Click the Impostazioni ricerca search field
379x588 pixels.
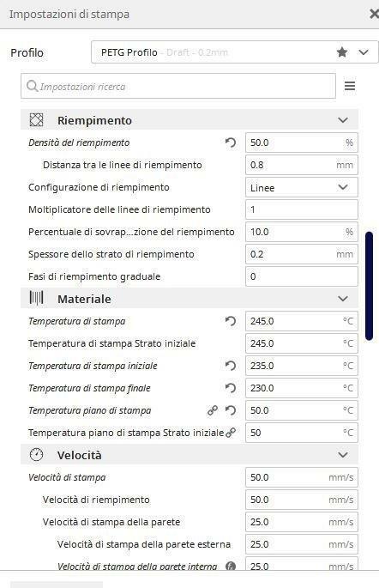[x=178, y=86]
